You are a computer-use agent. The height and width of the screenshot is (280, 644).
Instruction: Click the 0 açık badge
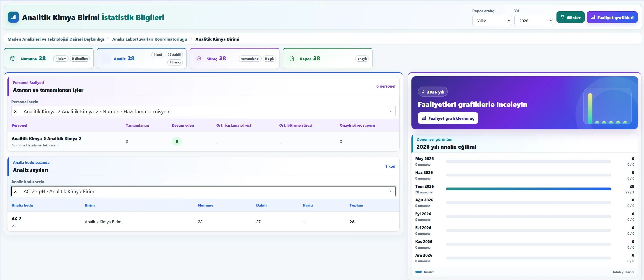point(269,59)
